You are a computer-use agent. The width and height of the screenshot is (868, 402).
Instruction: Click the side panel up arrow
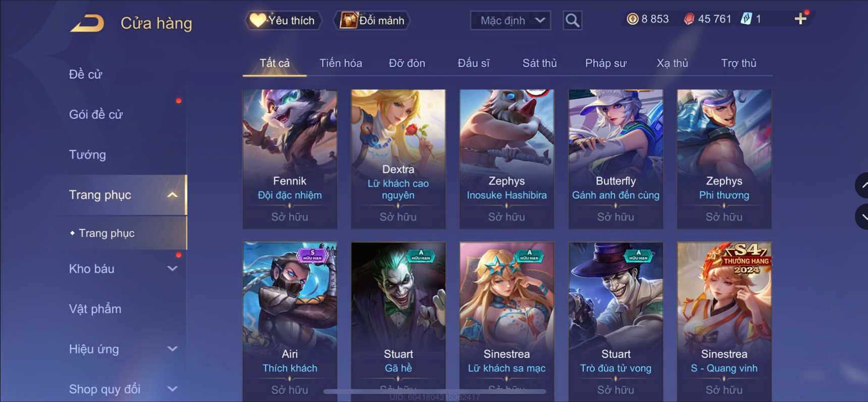click(x=862, y=185)
